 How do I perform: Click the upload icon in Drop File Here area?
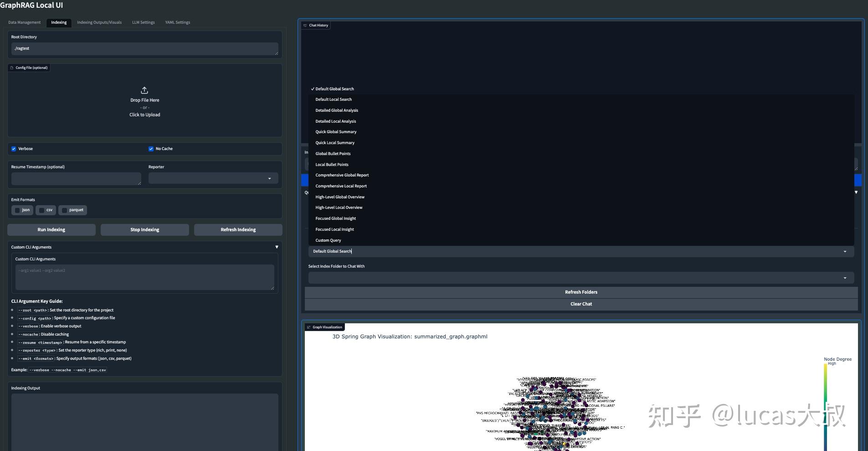pos(144,90)
